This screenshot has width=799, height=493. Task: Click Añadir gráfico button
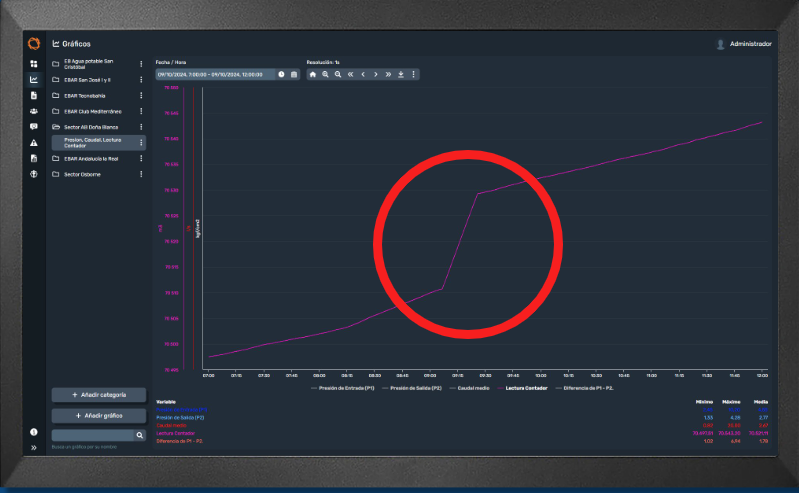(x=99, y=416)
